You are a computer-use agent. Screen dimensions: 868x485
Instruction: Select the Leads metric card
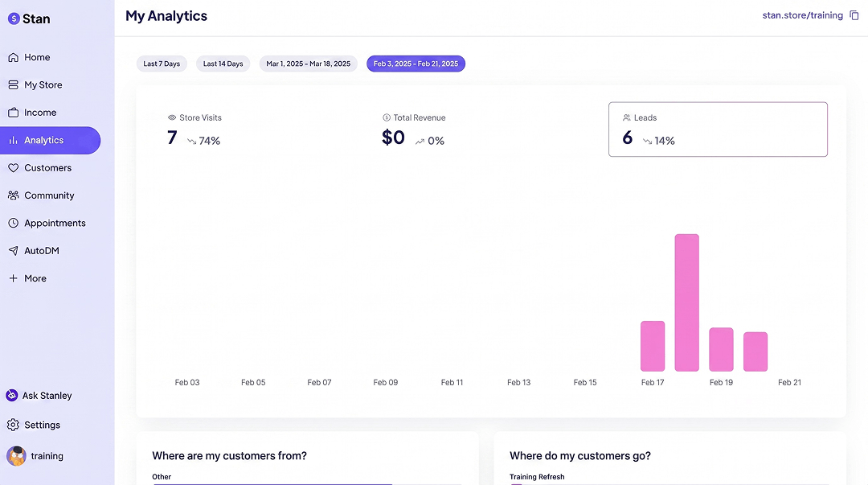click(718, 129)
